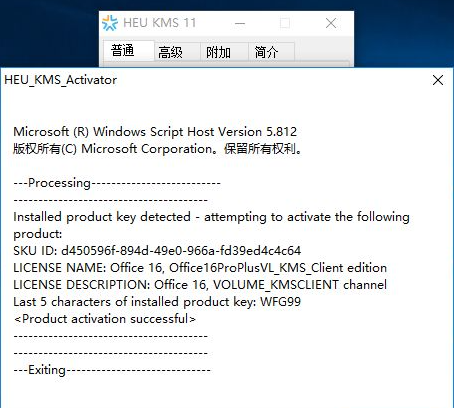Viewport: 454px width, 408px height.
Task: Close the HEU KMS 11 window
Action: coord(331,23)
